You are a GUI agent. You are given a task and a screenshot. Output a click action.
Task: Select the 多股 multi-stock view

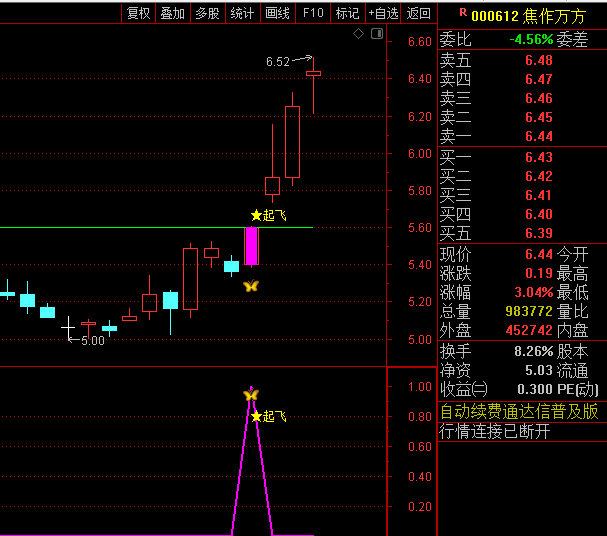click(x=207, y=14)
